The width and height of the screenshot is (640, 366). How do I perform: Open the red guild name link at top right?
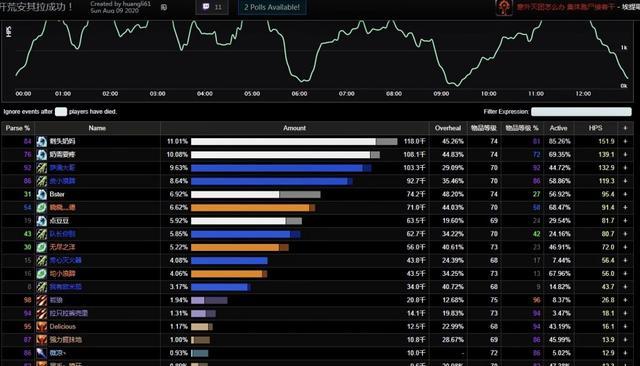click(x=565, y=7)
